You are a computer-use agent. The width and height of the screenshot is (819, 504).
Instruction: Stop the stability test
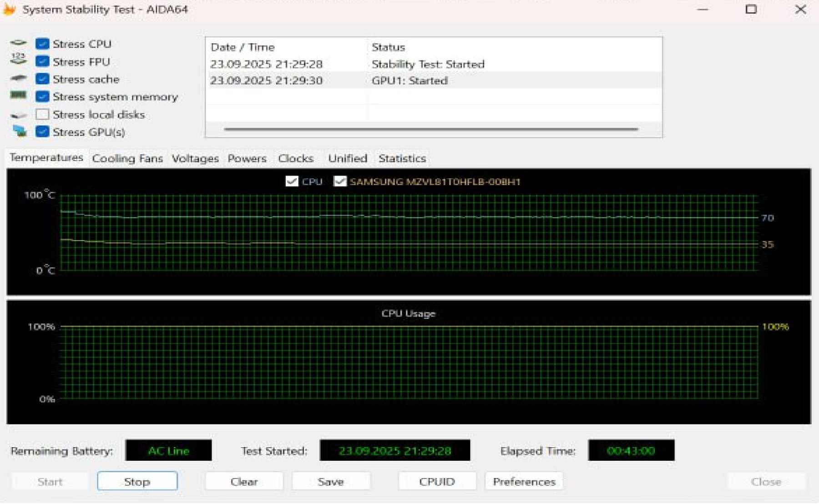click(137, 481)
